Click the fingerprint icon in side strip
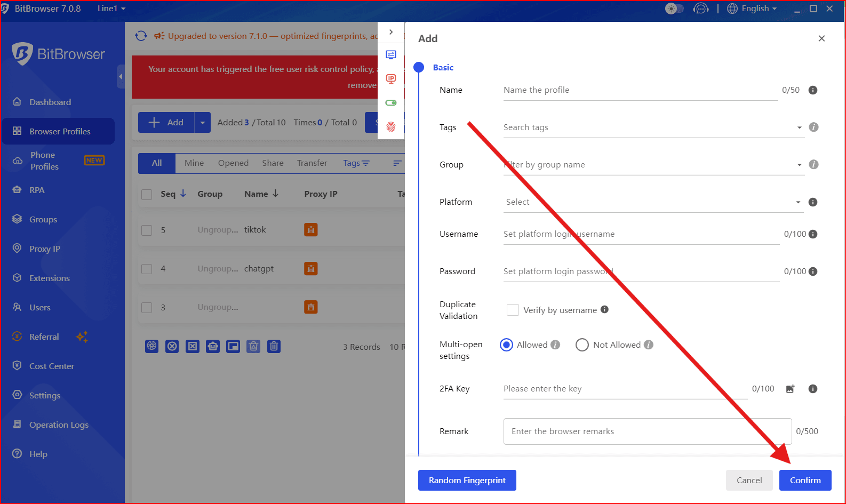The width and height of the screenshot is (846, 504). (391, 127)
